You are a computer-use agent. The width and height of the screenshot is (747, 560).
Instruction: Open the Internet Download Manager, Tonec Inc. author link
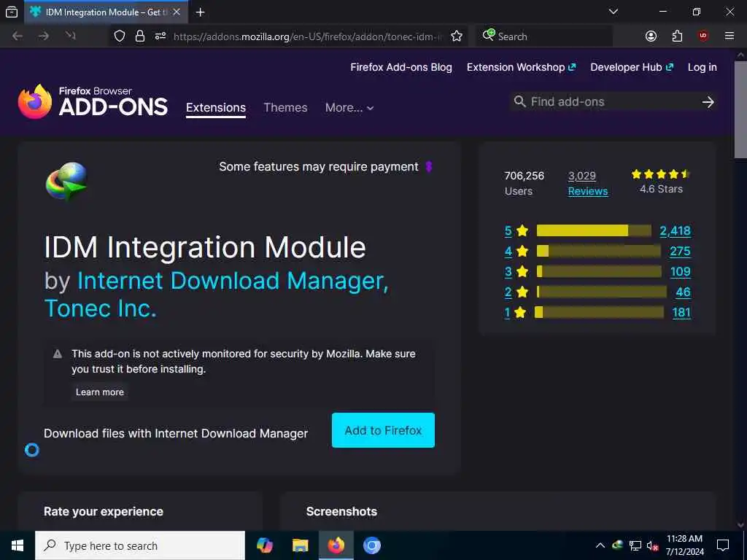pos(217,295)
